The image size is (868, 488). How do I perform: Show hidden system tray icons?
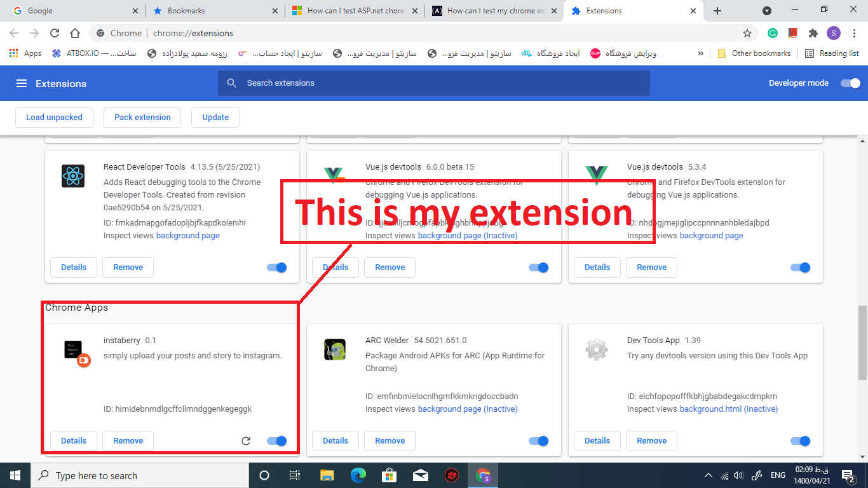pos(709,475)
